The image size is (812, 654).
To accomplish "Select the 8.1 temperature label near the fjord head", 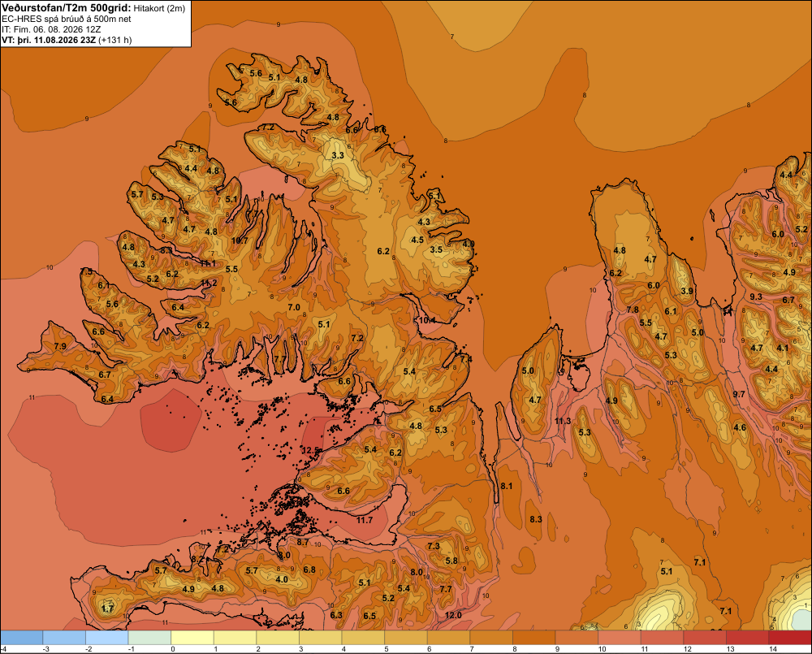I will coord(507,486).
